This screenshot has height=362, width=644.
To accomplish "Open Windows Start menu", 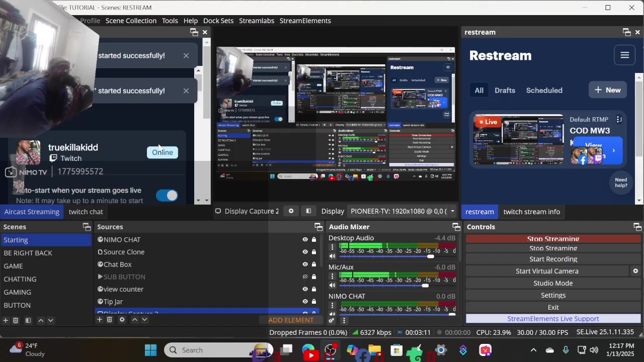I will (x=150, y=350).
